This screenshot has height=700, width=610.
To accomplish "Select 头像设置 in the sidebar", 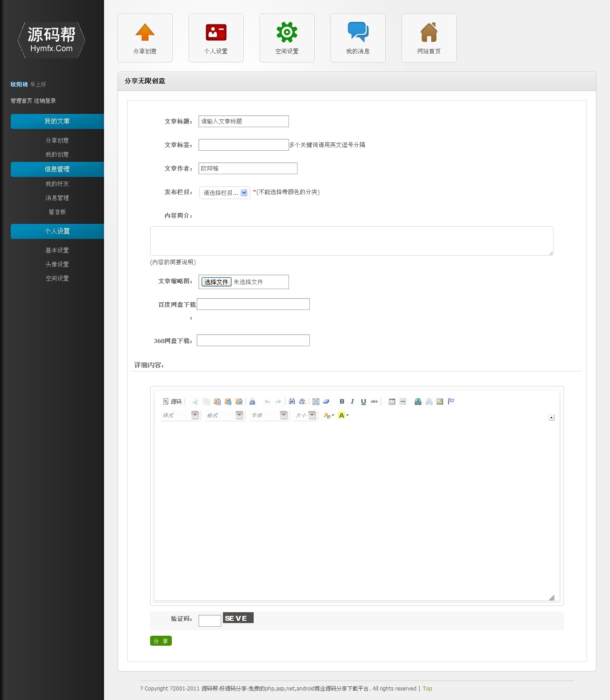I will click(x=57, y=264).
